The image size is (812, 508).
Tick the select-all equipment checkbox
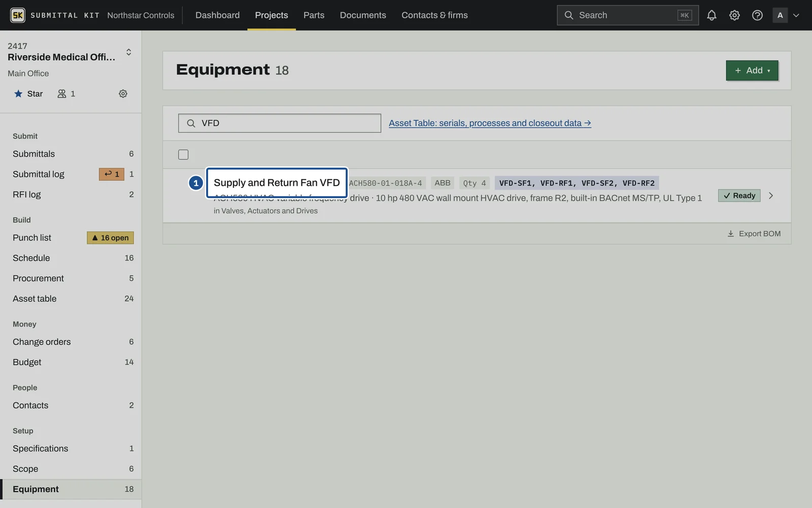pos(183,154)
